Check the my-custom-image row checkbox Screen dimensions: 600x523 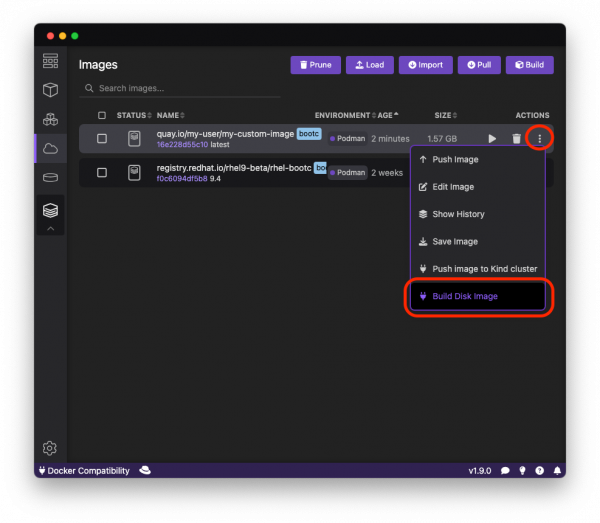pyautogui.click(x=102, y=138)
